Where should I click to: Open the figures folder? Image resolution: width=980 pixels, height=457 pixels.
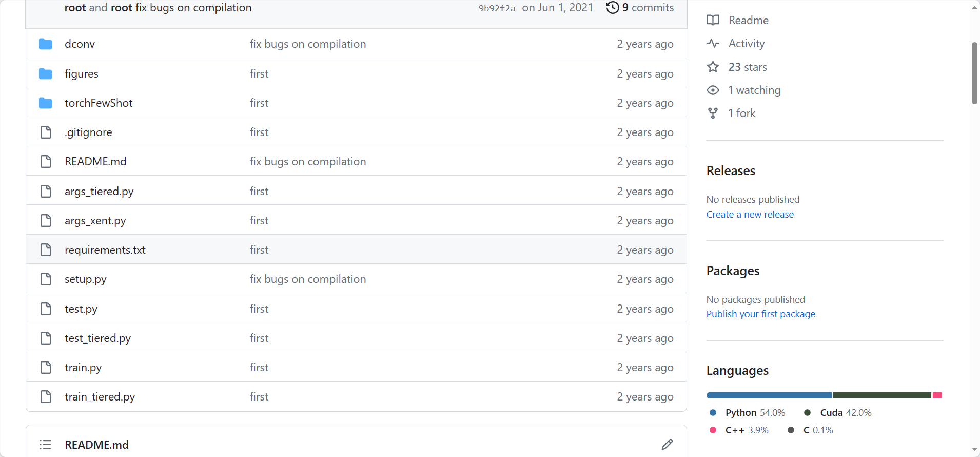(x=81, y=74)
